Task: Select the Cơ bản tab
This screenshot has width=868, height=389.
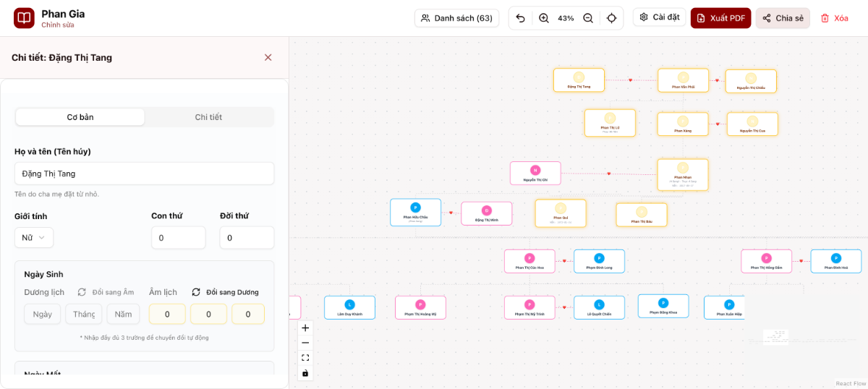Action: 80,117
